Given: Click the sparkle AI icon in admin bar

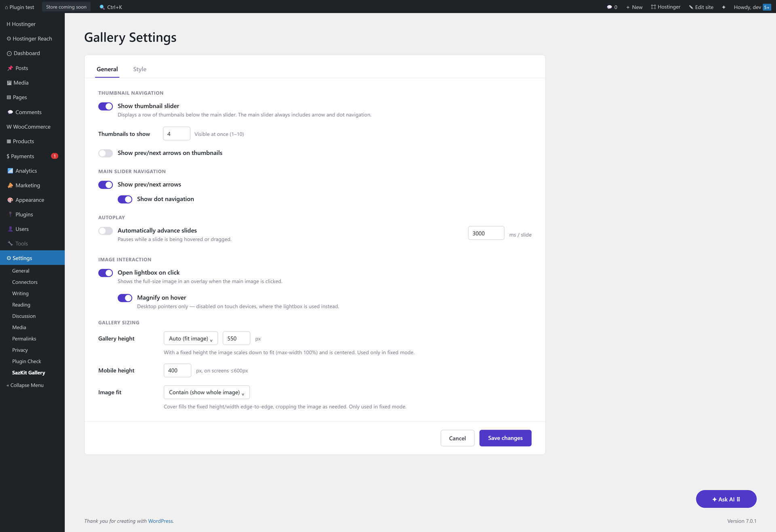Looking at the screenshot, I should point(723,7).
